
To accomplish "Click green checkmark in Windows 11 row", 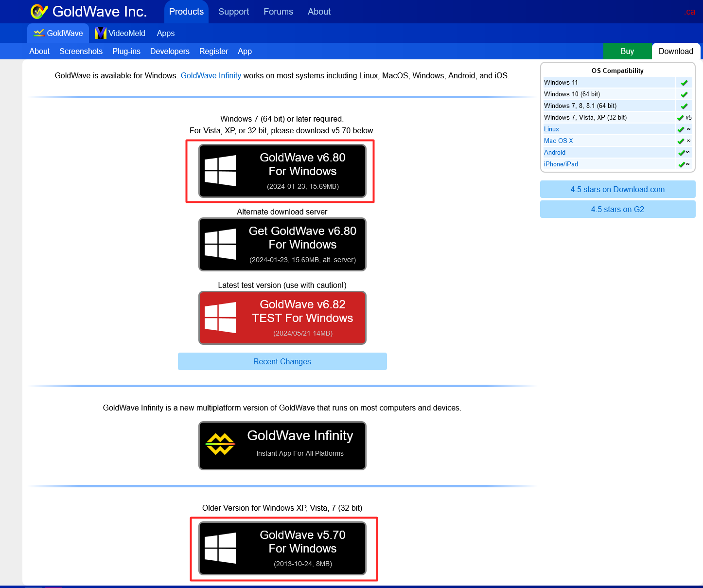I will [684, 83].
